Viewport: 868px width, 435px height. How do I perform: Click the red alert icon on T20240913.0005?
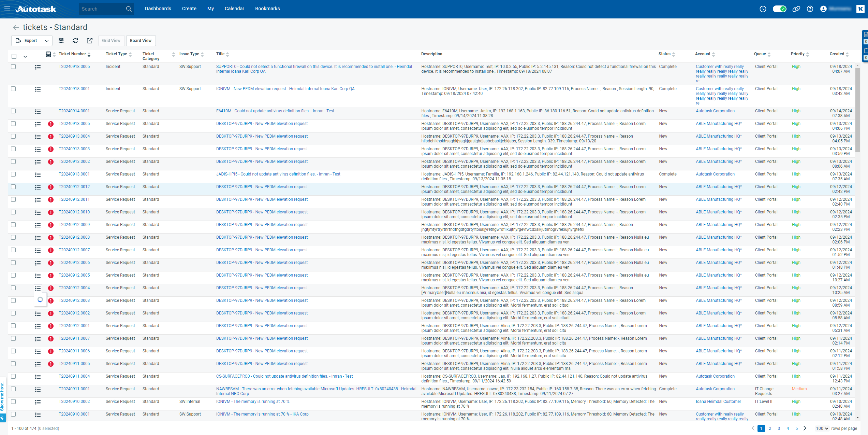click(x=51, y=124)
